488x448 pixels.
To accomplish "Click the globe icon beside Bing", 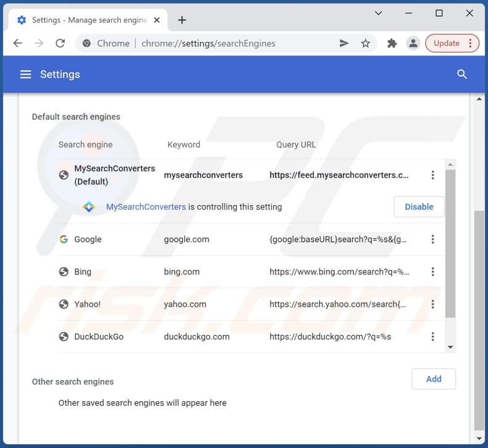I will click(x=64, y=272).
